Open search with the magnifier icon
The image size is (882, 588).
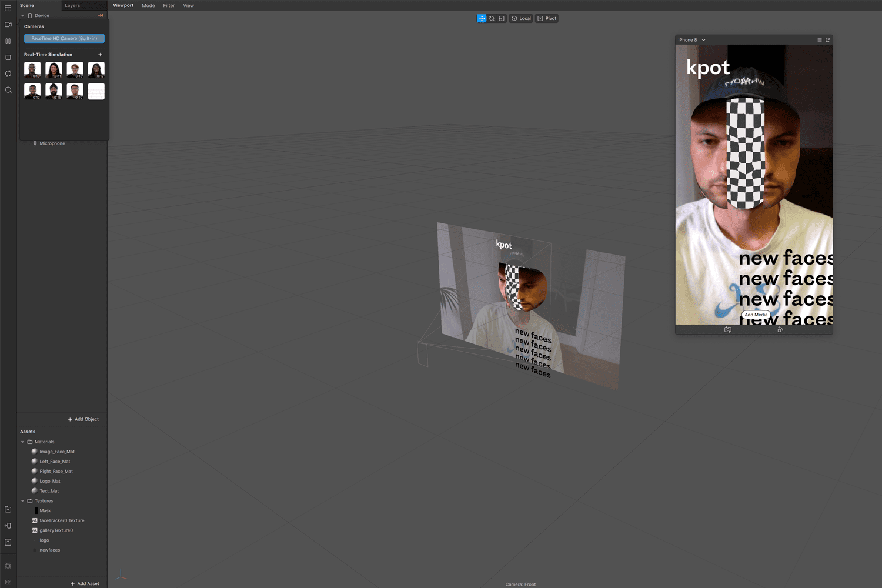8,91
